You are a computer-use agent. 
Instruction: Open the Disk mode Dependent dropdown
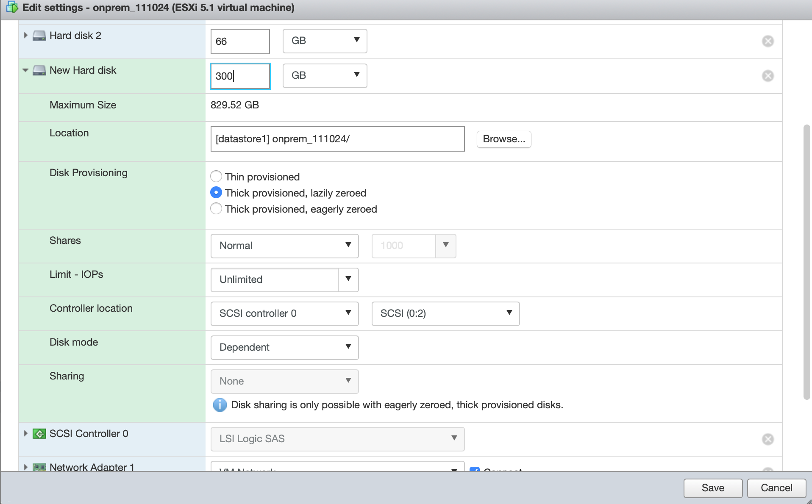coord(285,347)
